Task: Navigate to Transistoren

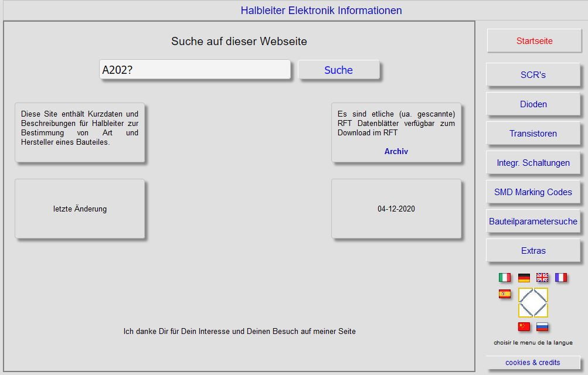Action: click(533, 134)
